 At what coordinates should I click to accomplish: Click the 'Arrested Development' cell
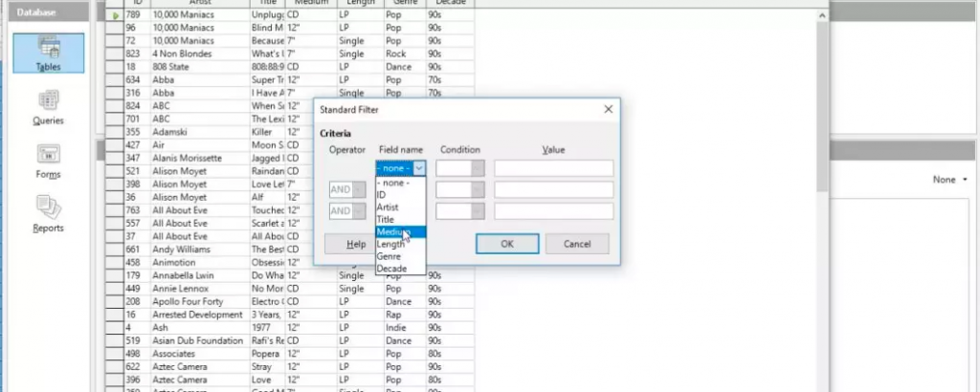click(x=200, y=315)
